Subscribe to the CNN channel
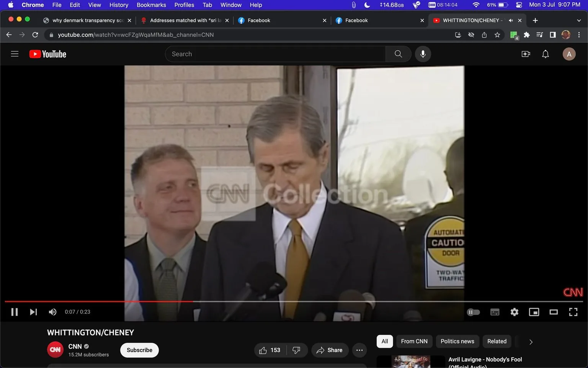The image size is (588, 368). point(139,350)
